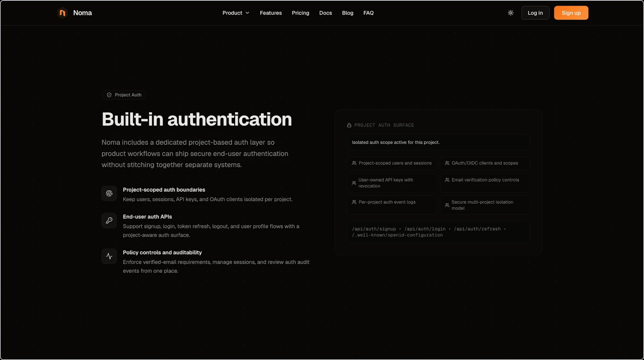Click the shield icon in Project Auth badge

pyautogui.click(x=109, y=95)
